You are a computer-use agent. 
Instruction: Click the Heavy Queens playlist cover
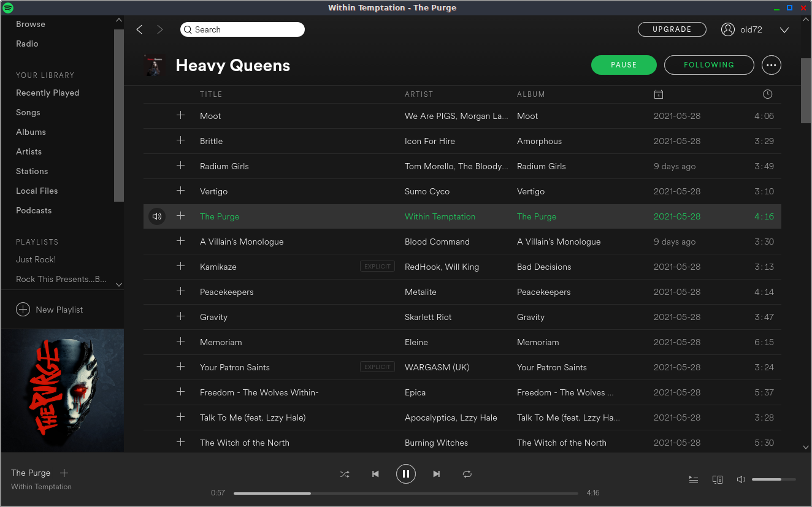coord(153,65)
